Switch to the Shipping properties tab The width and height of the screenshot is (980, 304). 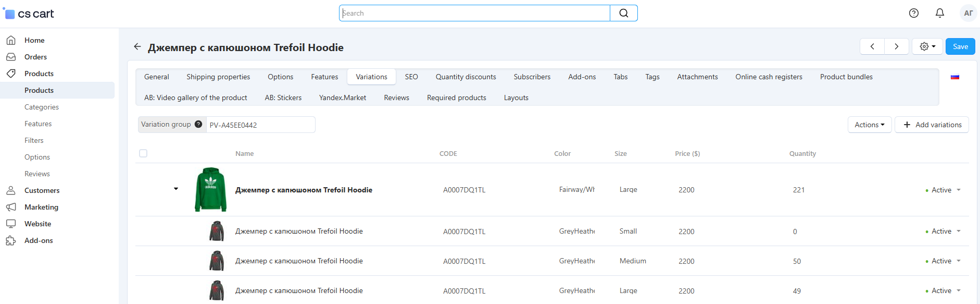(218, 77)
